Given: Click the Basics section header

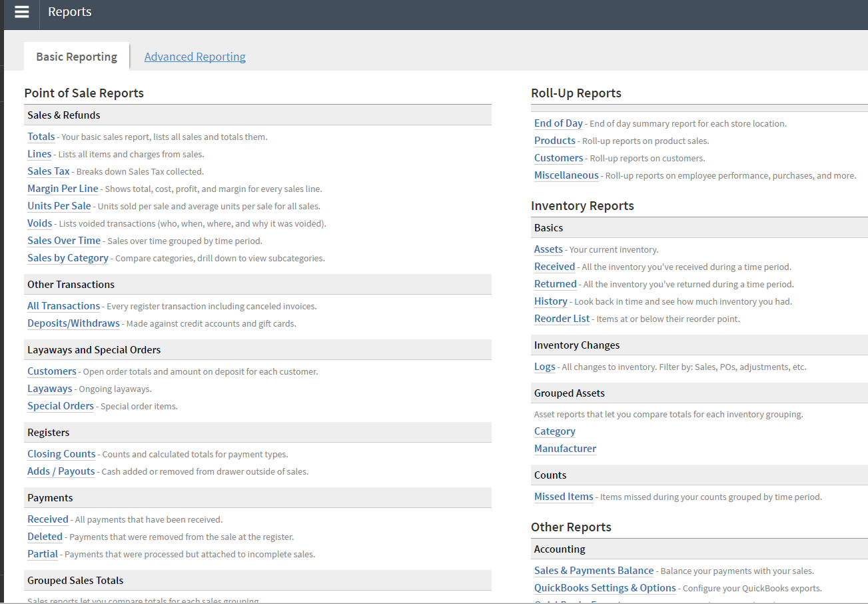Looking at the screenshot, I should [699, 228].
